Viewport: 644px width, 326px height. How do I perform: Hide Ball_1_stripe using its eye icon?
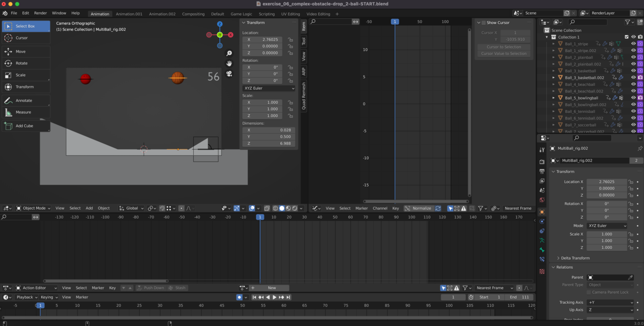point(633,44)
